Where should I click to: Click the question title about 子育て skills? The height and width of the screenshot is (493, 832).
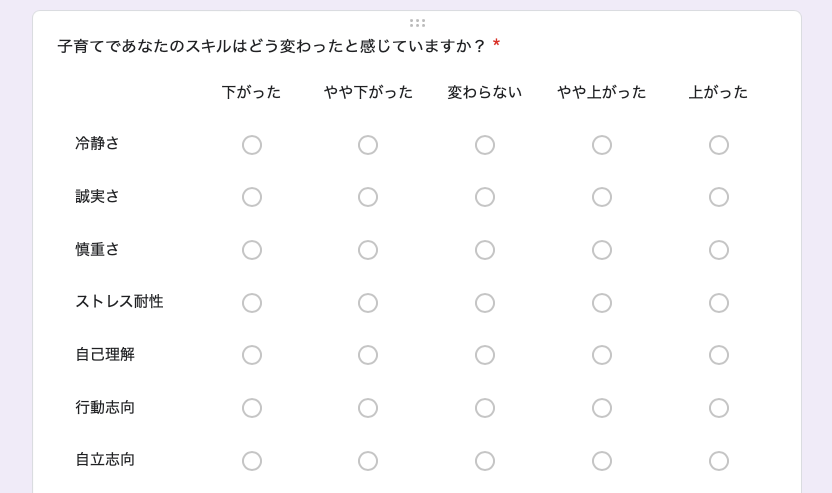(271, 46)
